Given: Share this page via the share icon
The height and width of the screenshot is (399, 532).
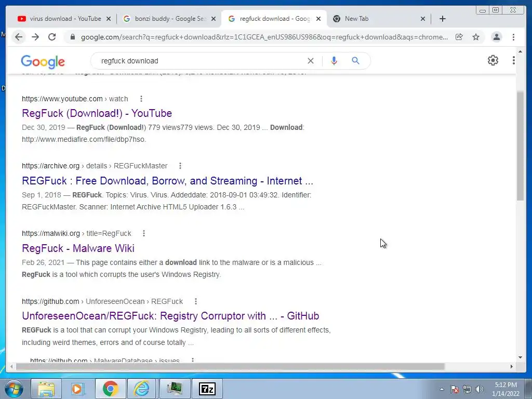Looking at the screenshot, I should coord(459,37).
